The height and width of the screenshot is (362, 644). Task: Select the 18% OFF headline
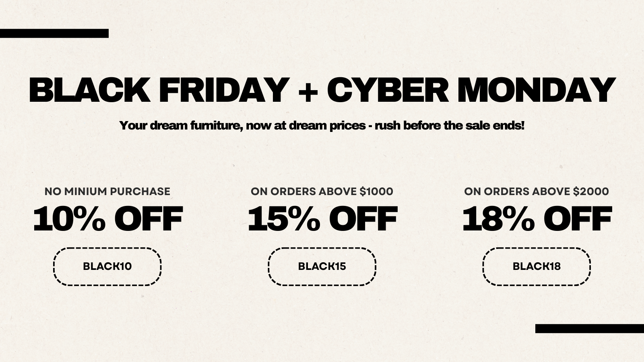(537, 219)
